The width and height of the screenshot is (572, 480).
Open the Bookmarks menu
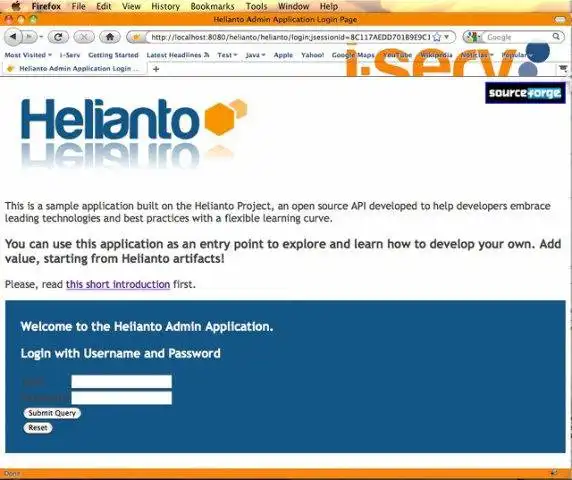212,6
